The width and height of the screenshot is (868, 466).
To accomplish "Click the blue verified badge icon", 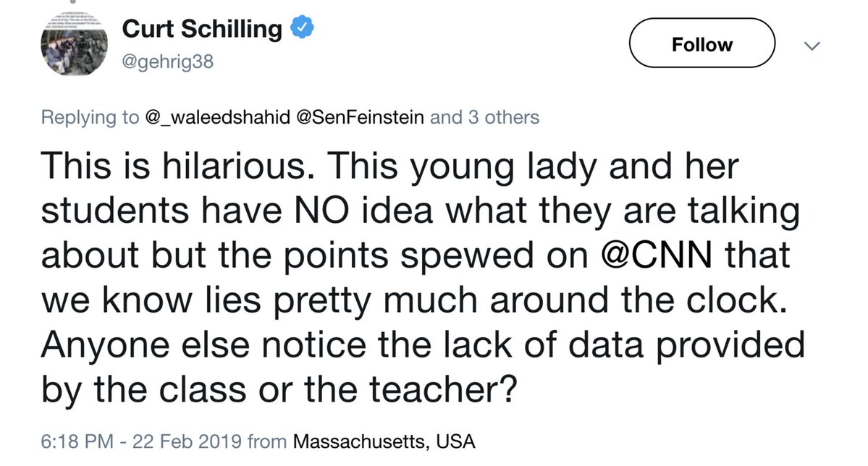I will tap(301, 30).
